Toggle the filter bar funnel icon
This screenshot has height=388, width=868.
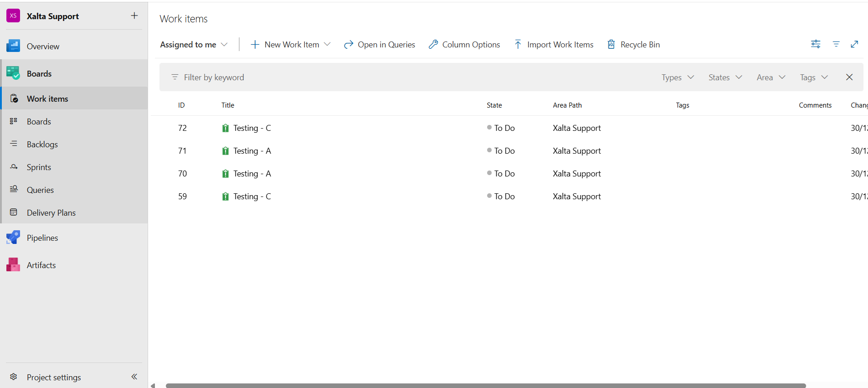(x=836, y=44)
